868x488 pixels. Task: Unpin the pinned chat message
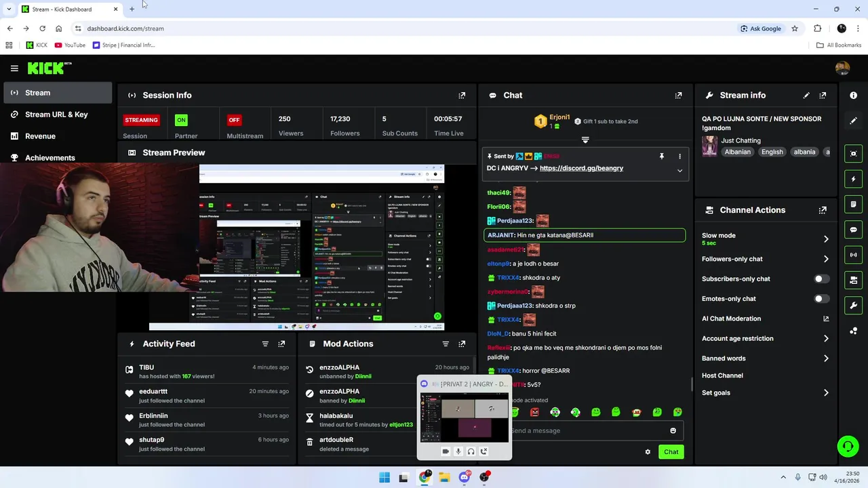[x=662, y=157]
